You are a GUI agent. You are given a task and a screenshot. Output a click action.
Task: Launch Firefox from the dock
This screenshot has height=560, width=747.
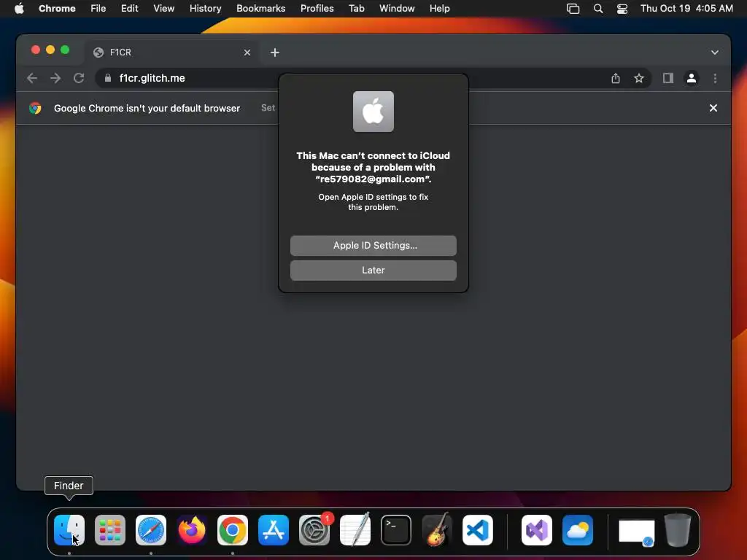tap(192, 529)
